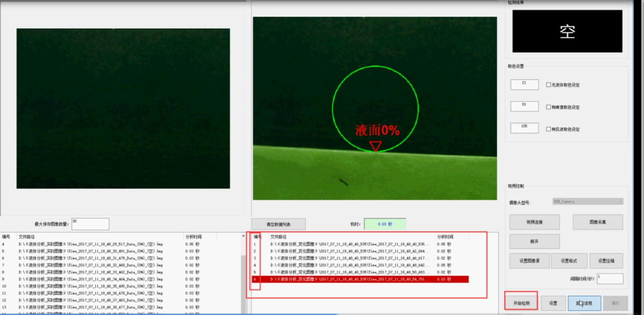Image resolution: width=644 pixels, height=315 pixels.
Task: Click 分析时间 column header in the right list
Action: 451,237
